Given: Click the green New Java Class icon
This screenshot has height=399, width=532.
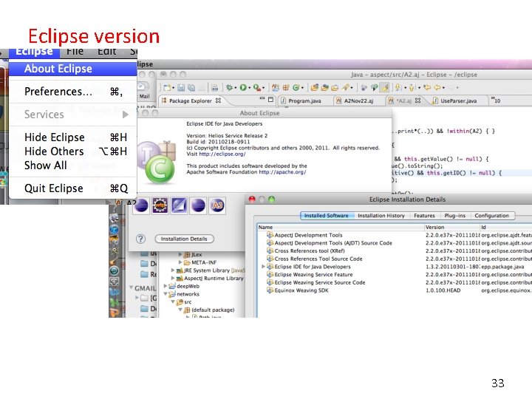Looking at the screenshot, I should (296, 87).
